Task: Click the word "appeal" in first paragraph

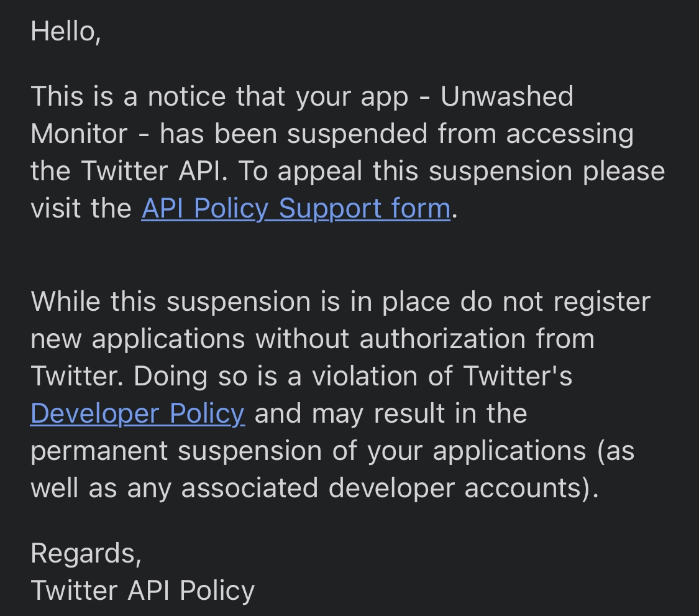Action: tap(319, 172)
